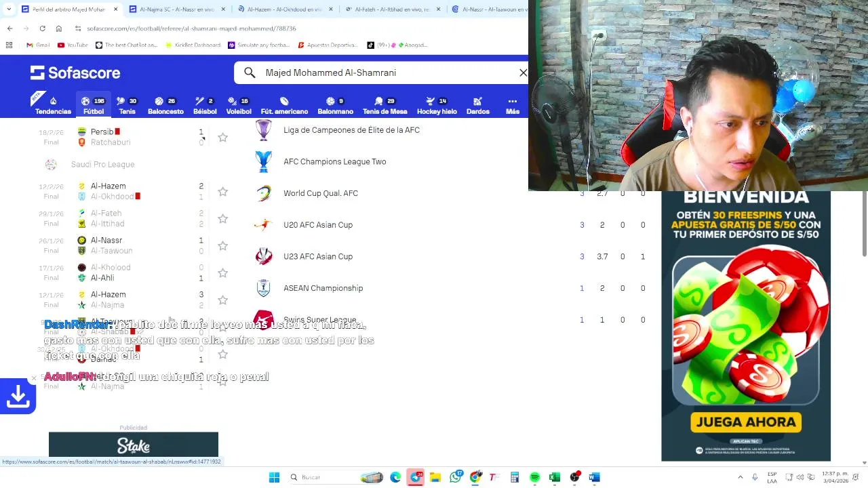Open the browser apps grid icon
The width and height of the screenshot is (868, 488).
[9, 45]
